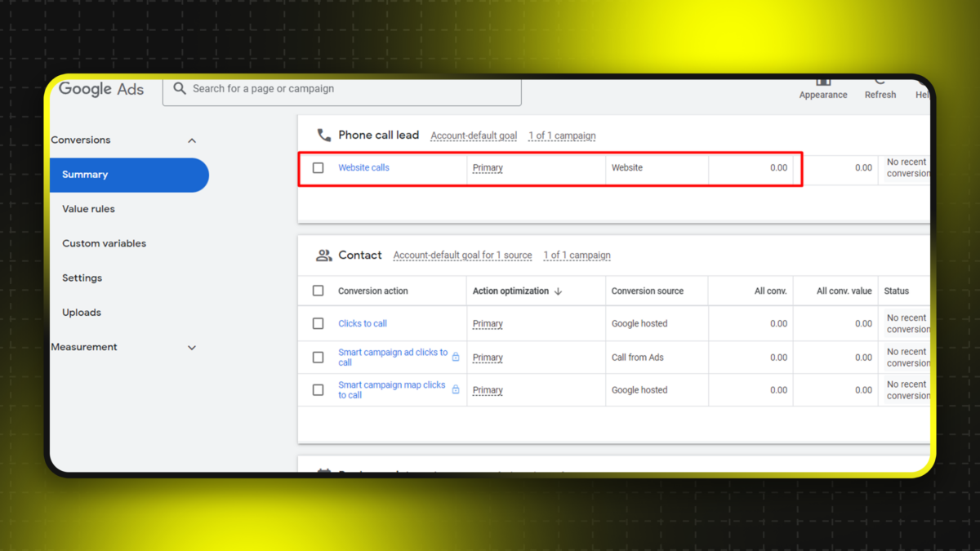Click the Phone call lead phone icon
This screenshot has width=980, height=551.
324,136
